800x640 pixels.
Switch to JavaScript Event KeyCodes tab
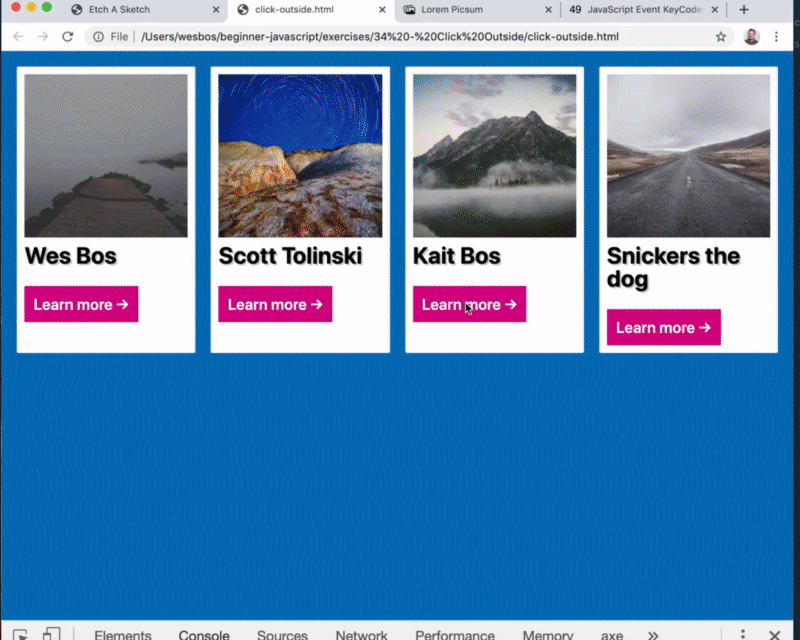pyautogui.click(x=640, y=10)
